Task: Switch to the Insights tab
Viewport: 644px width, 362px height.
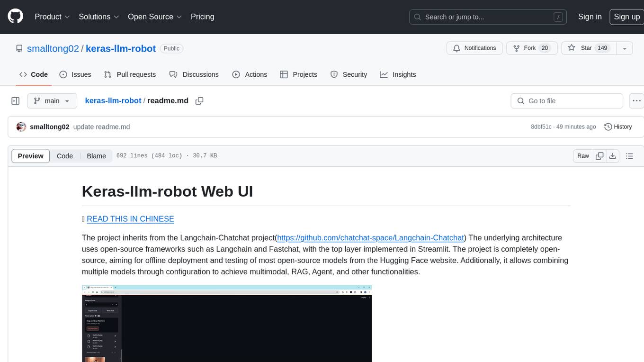Action: pyautogui.click(x=398, y=74)
